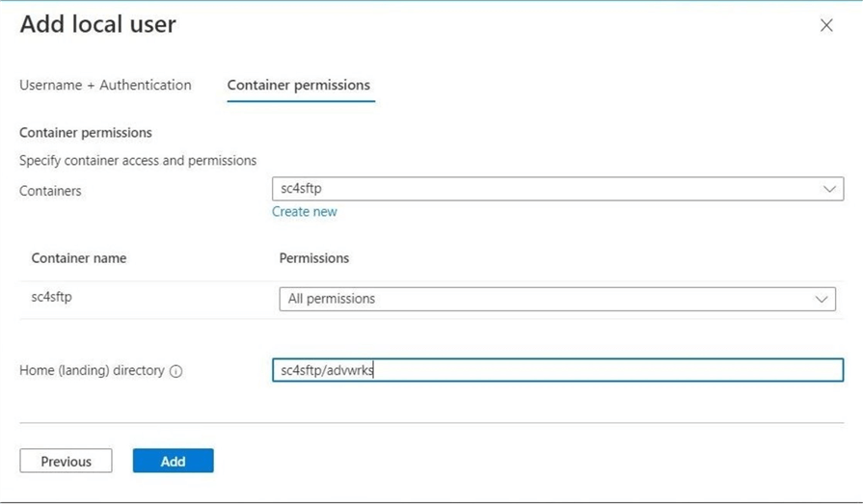Click the Add local user title
The height and width of the screenshot is (504, 863).
click(98, 25)
